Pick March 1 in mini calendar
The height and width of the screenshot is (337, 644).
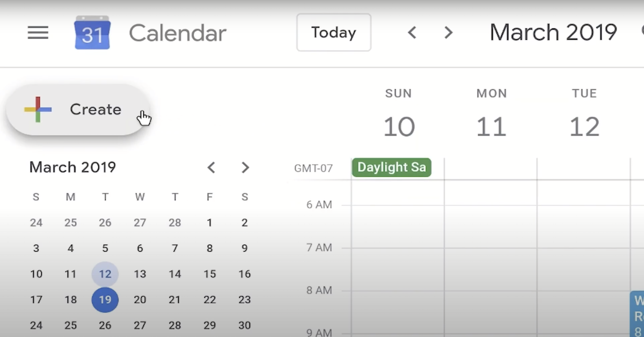pos(210,222)
